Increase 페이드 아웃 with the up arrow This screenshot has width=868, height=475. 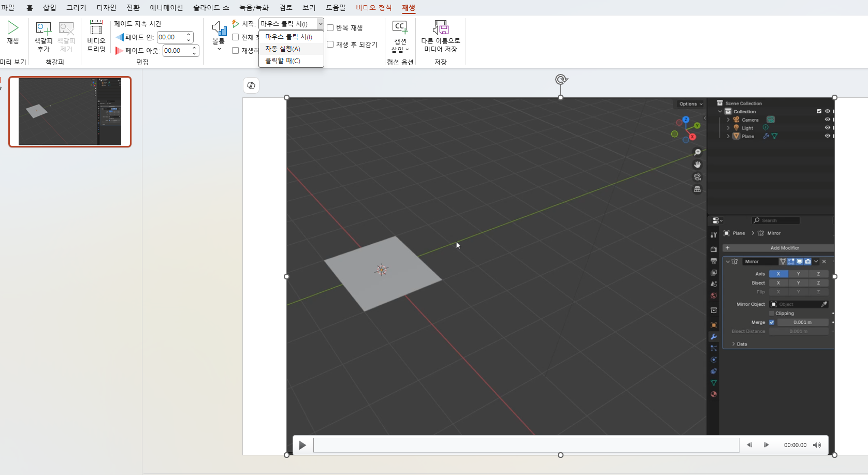(x=195, y=48)
